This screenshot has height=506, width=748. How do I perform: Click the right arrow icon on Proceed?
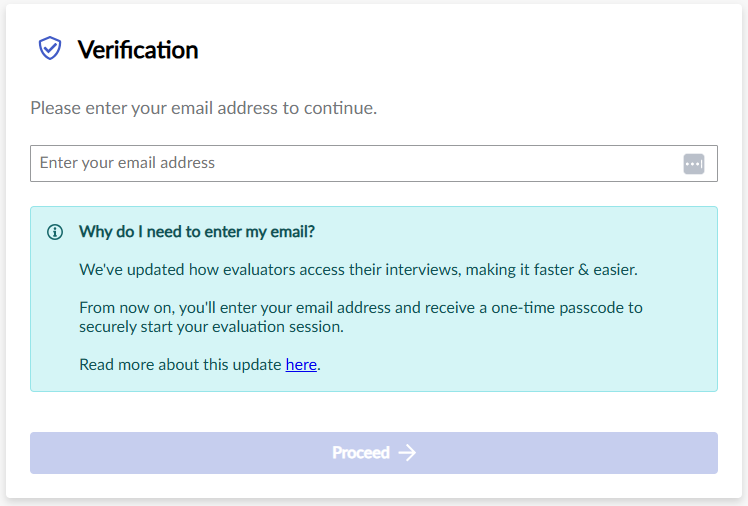click(407, 453)
